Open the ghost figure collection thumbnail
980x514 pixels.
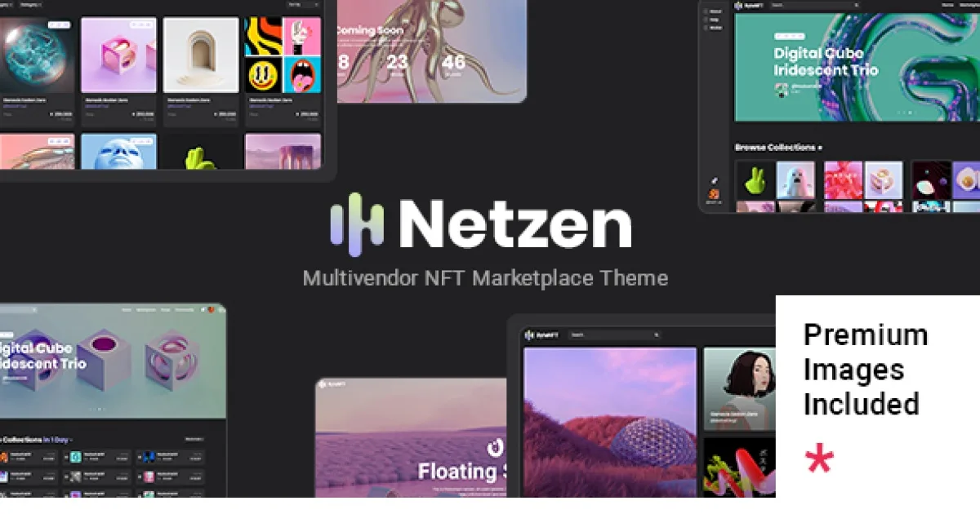click(x=795, y=180)
